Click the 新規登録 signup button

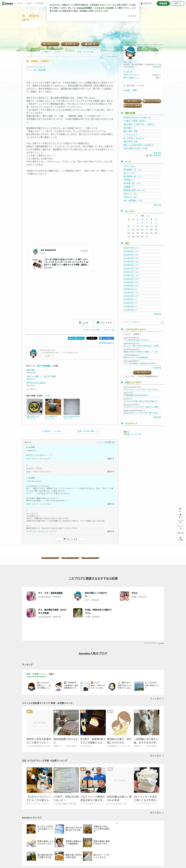point(163,3)
